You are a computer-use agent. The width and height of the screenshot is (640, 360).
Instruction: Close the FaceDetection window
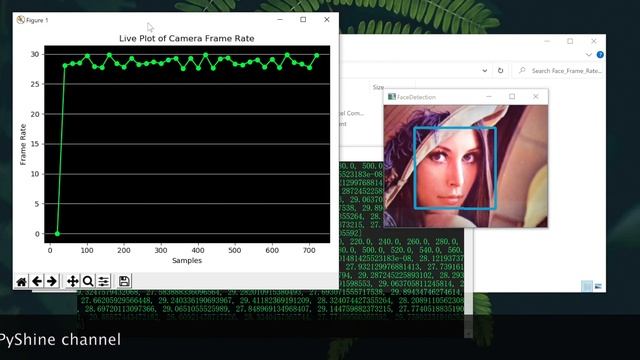point(536,97)
